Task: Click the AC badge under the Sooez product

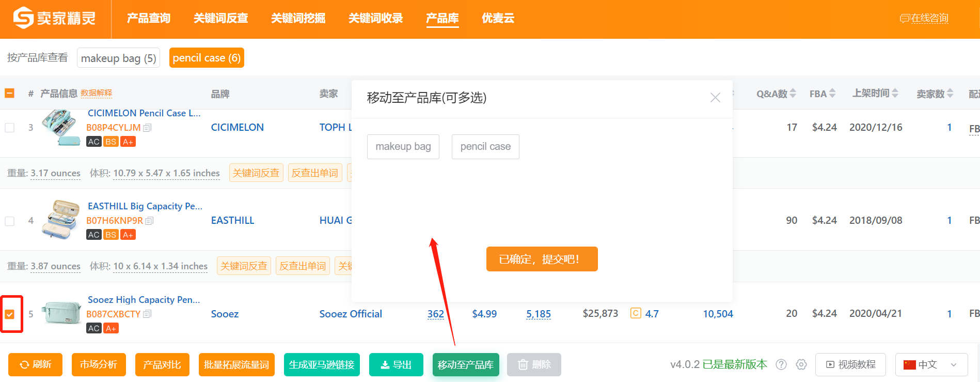Action: 93,328
